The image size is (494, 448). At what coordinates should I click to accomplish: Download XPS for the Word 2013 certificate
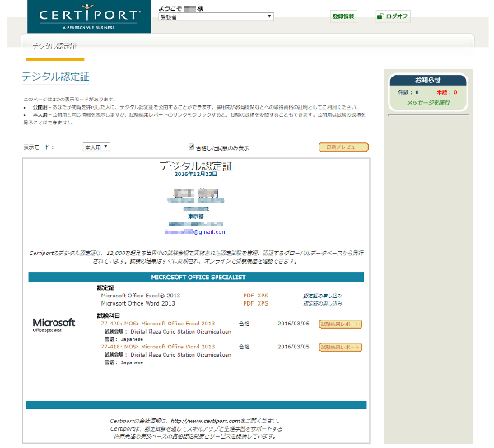(263, 303)
